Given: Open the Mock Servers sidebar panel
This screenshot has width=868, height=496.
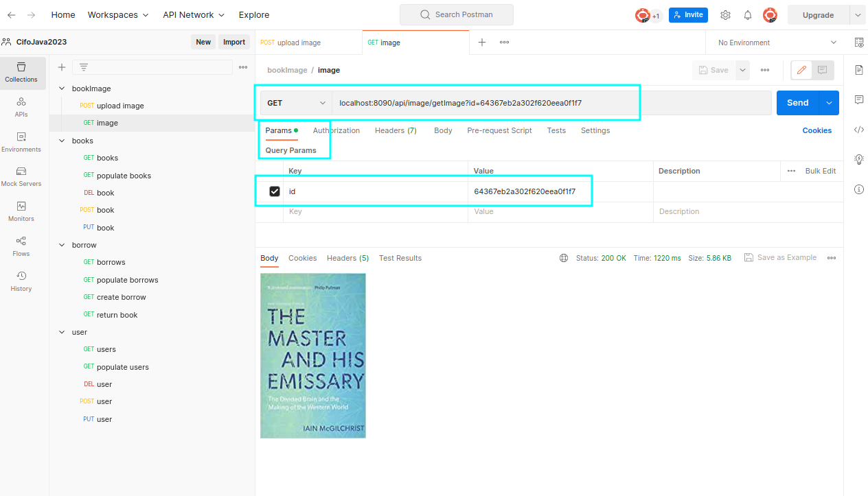Looking at the screenshot, I should [x=21, y=176].
